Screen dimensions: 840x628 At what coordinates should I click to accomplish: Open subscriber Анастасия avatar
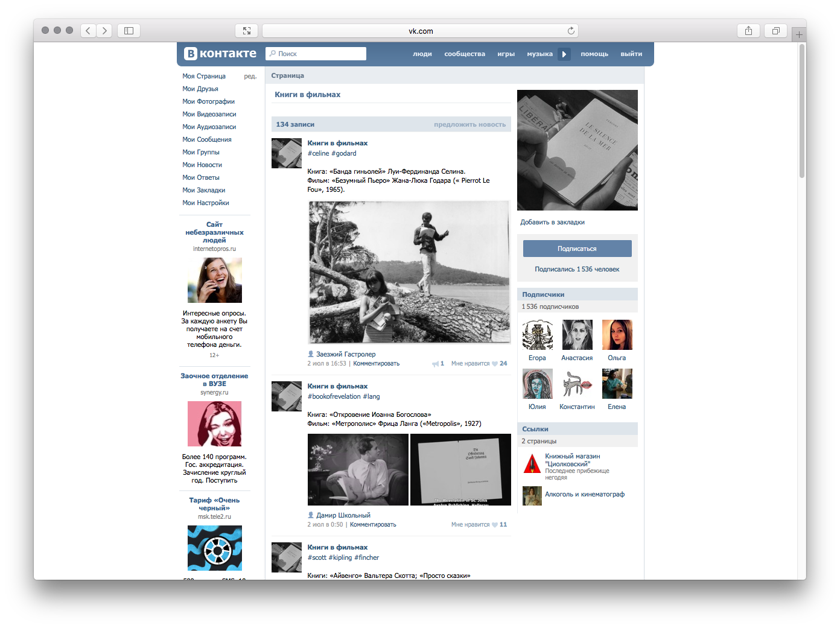coord(577,335)
